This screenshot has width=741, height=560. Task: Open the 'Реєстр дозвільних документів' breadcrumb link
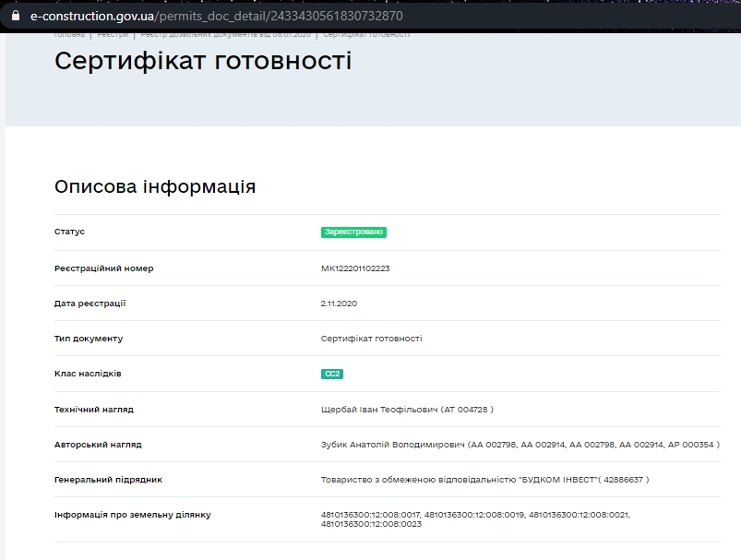tap(225, 34)
